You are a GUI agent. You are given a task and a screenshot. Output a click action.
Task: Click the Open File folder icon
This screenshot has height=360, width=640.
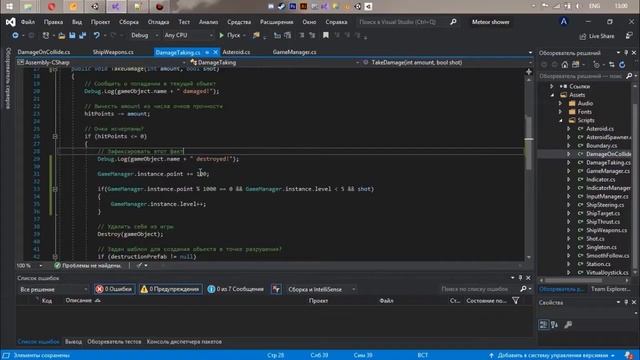pos(62,36)
